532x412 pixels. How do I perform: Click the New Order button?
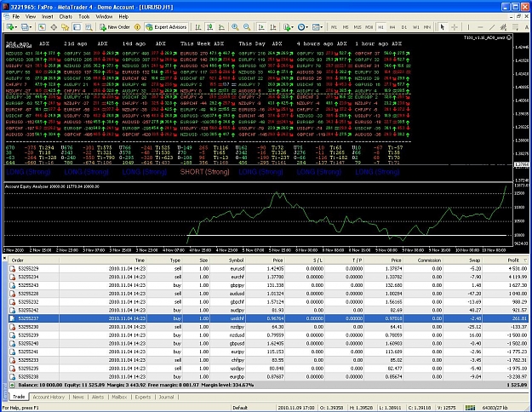coord(115,27)
